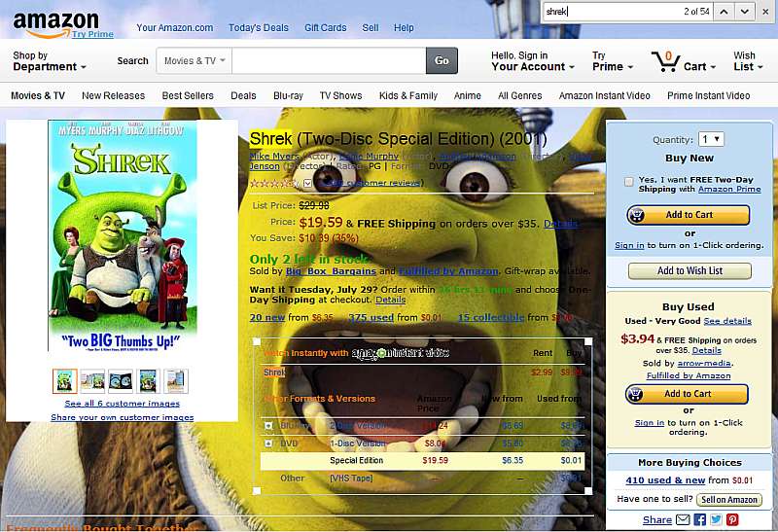This screenshot has width=778, height=532.
Task: Select the second customer image thumbnail
Action: tap(92, 381)
